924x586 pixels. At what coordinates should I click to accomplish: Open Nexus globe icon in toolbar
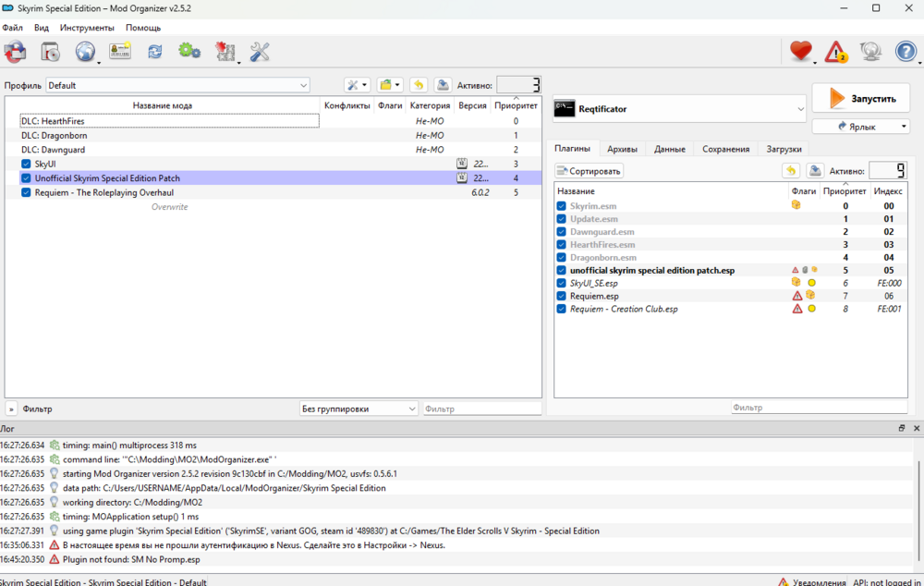point(85,52)
